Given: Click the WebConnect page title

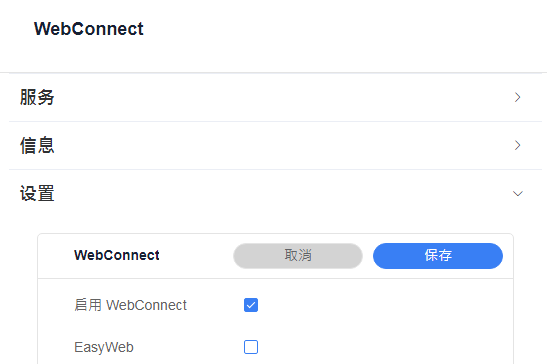Looking at the screenshot, I should pos(89,29).
